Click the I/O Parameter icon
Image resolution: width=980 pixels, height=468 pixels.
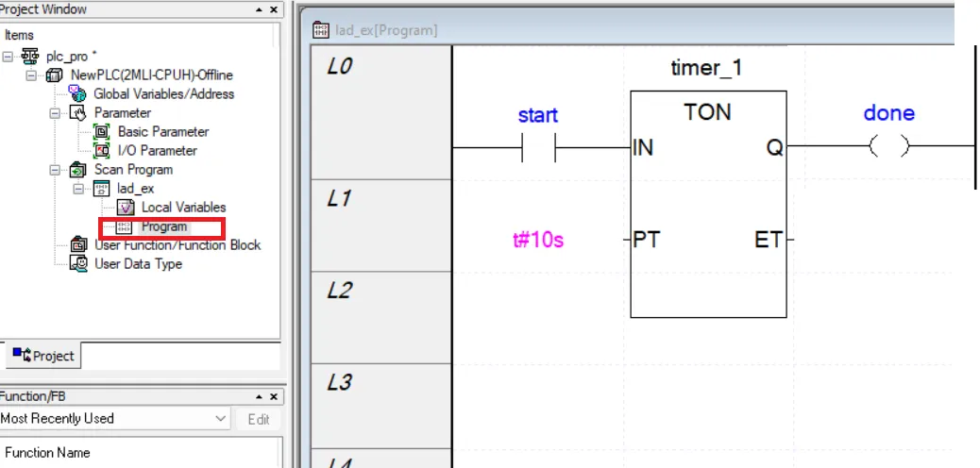[x=101, y=151]
